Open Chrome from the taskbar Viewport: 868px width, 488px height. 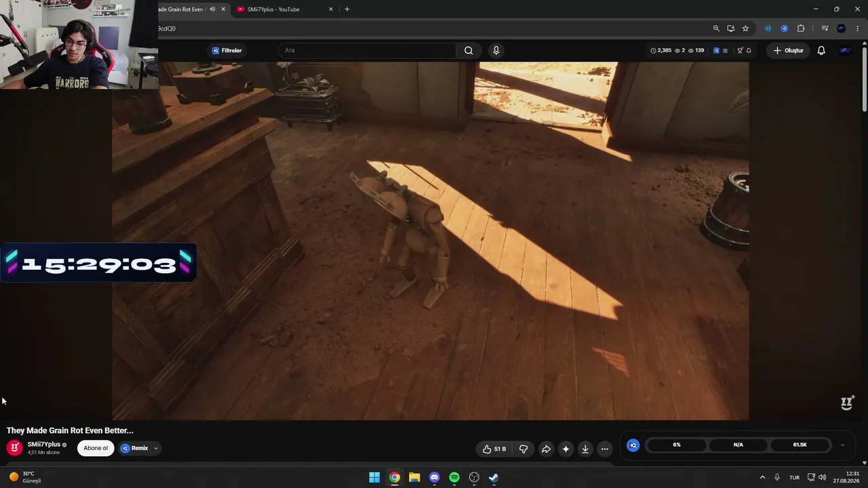tap(394, 477)
